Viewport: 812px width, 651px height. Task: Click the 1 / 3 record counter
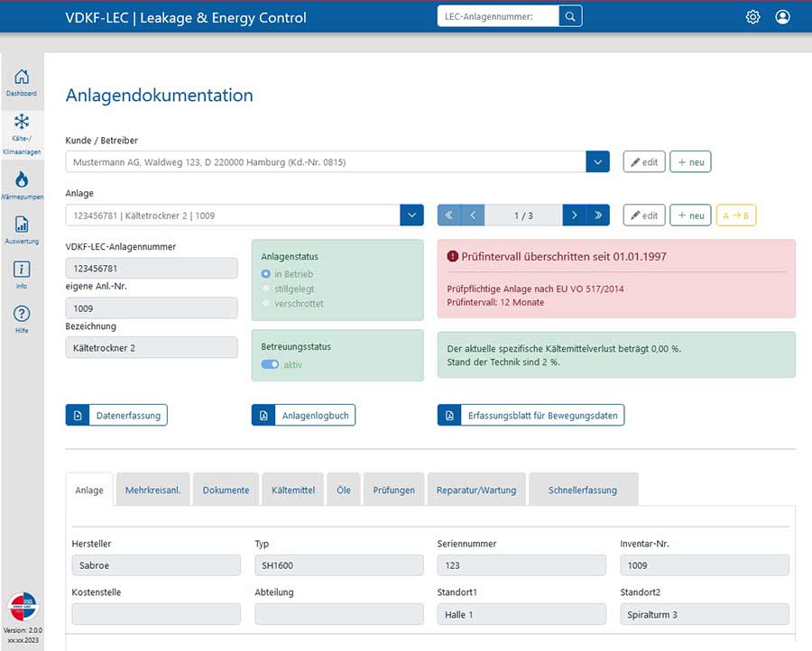point(523,215)
